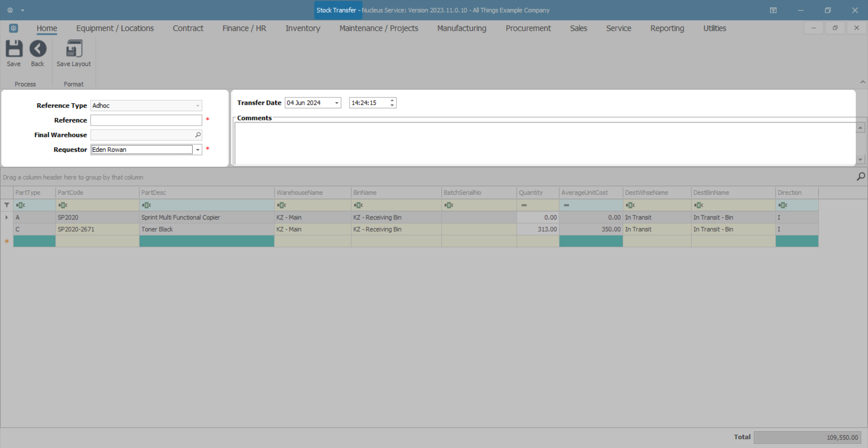Click the PartCode column filter icon
The height and width of the screenshot is (448, 868).
click(x=63, y=205)
